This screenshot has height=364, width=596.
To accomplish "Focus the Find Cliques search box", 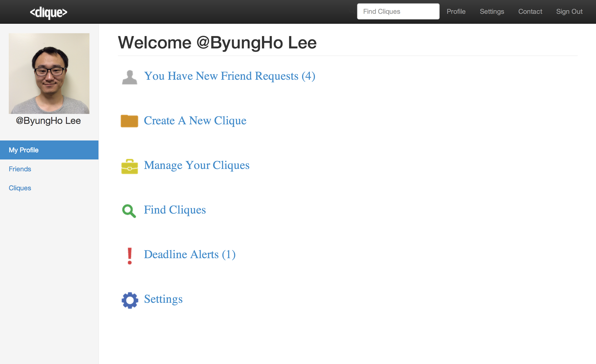I will pyautogui.click(x=398, y=11).
